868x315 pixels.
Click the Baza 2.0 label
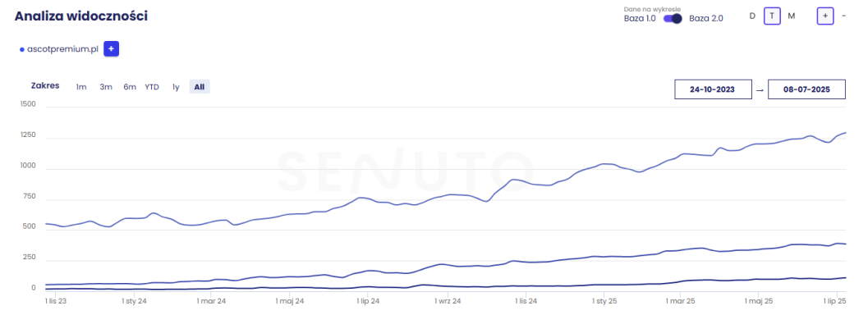(705, 18)
